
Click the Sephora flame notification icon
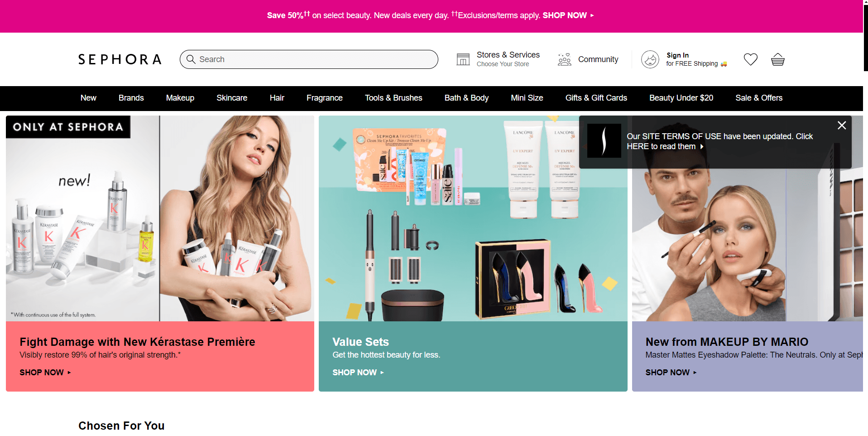pos(604,141)
